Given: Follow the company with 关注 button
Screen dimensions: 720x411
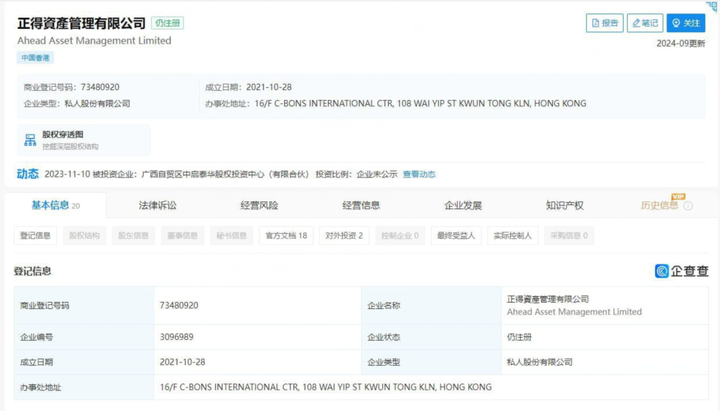Looking at the screenshot, I should 686,23.
